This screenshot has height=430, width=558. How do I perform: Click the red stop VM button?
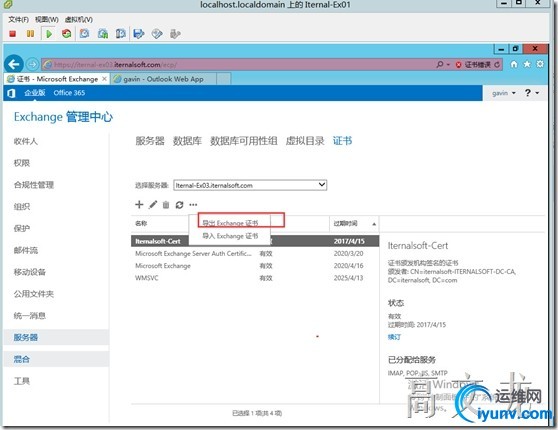[13, 34]
